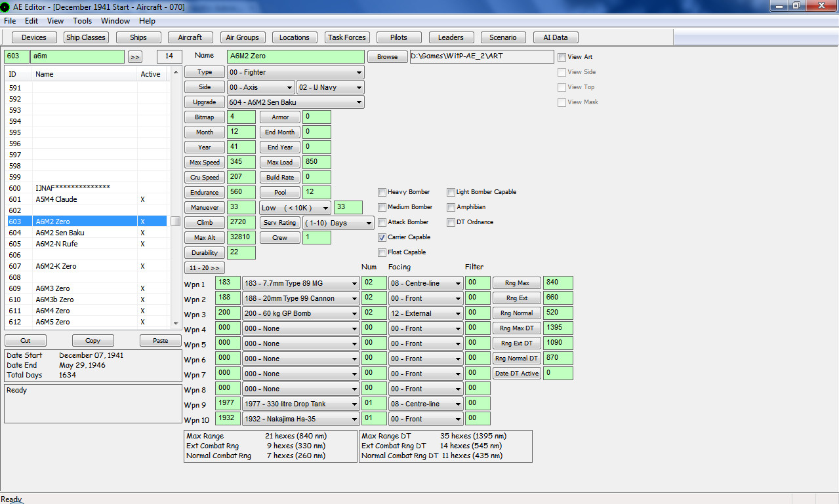Click the Max Speed value field 345
The height and width of the screenshot is (504, 839).
241,163
